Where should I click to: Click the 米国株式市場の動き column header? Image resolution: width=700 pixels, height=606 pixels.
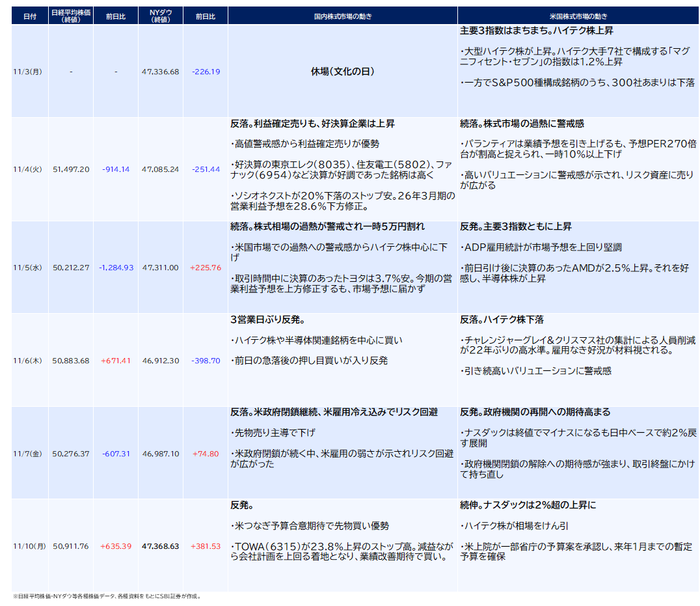pyautogui.click(x=578, y=16)
